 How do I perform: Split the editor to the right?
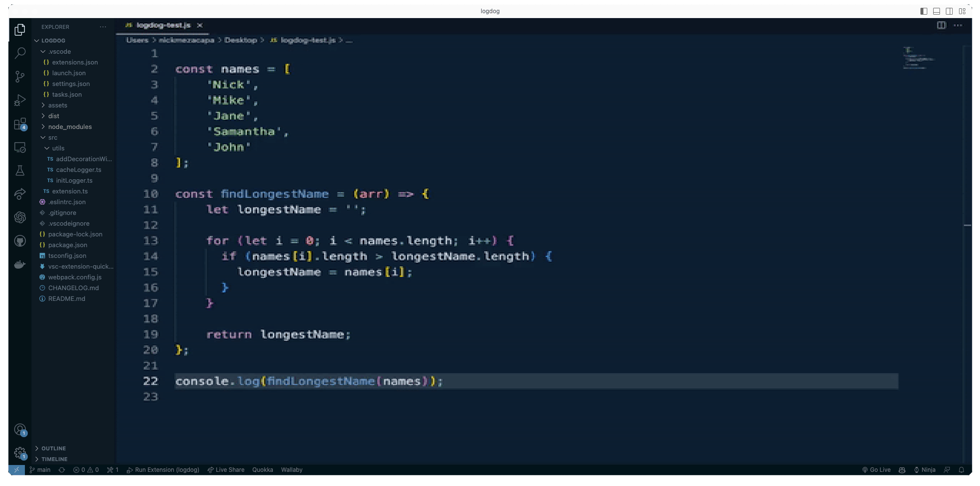941,25
